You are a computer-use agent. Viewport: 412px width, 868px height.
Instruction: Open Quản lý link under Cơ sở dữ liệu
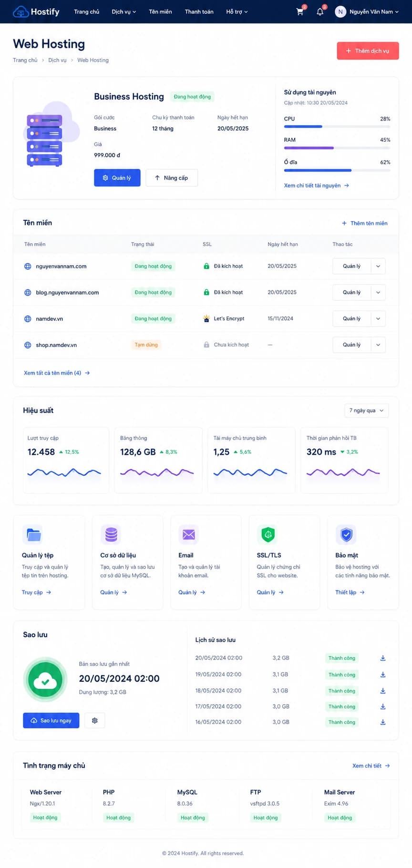tap(113, 592)
